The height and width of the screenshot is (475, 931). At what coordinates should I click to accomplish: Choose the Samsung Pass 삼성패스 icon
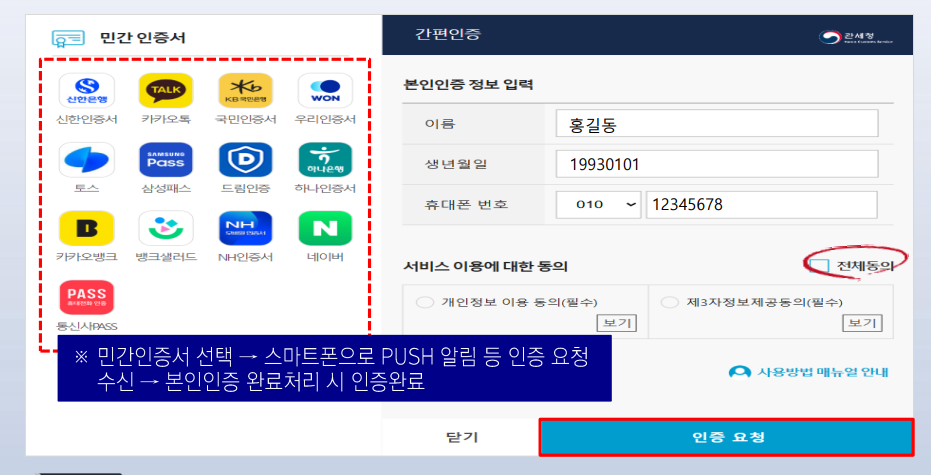(x=166, y=160)
